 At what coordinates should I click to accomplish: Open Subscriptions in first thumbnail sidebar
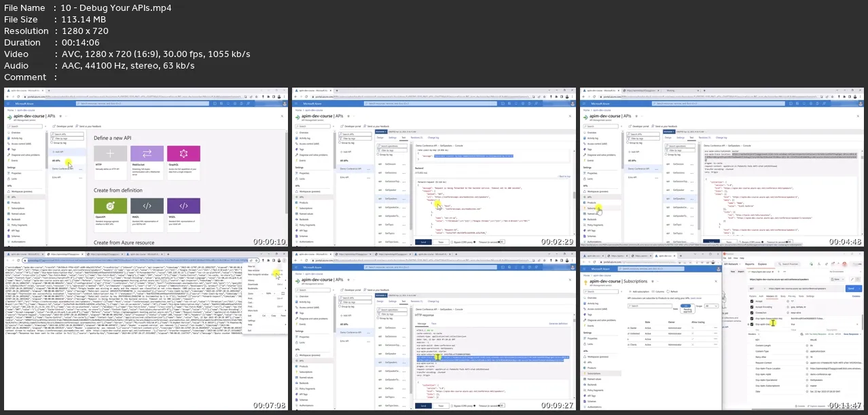[17, 208]
